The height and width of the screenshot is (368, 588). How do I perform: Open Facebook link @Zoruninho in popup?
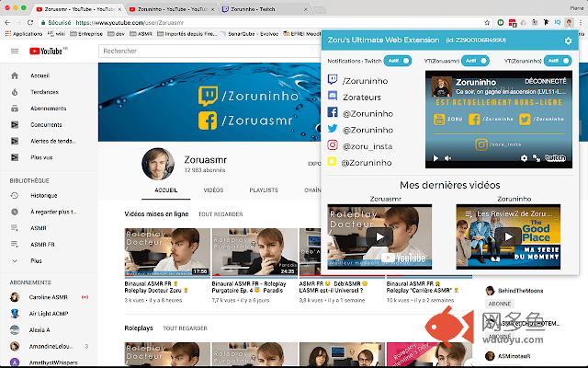click(x=367, y=113)
